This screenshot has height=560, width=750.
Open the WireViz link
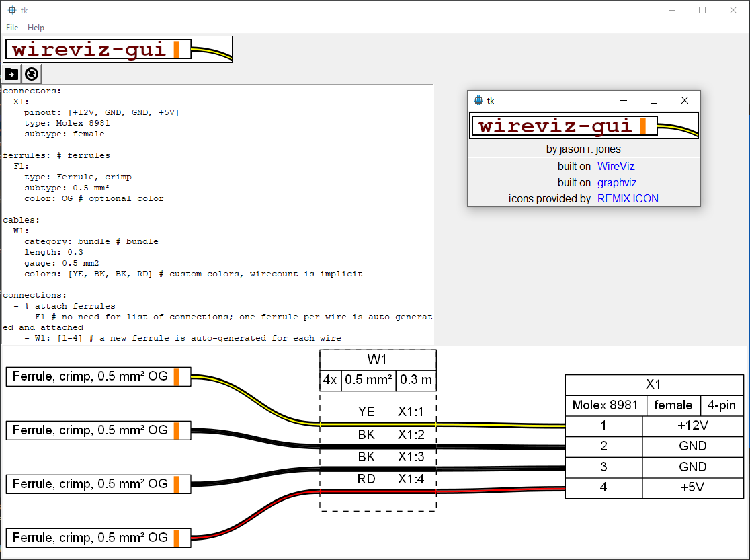pos(616,166)
